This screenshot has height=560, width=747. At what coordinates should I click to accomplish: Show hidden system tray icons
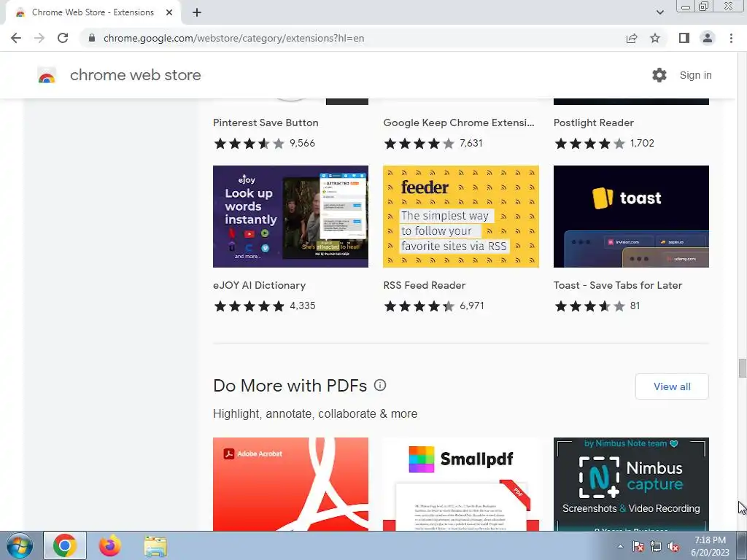(620, 546)
